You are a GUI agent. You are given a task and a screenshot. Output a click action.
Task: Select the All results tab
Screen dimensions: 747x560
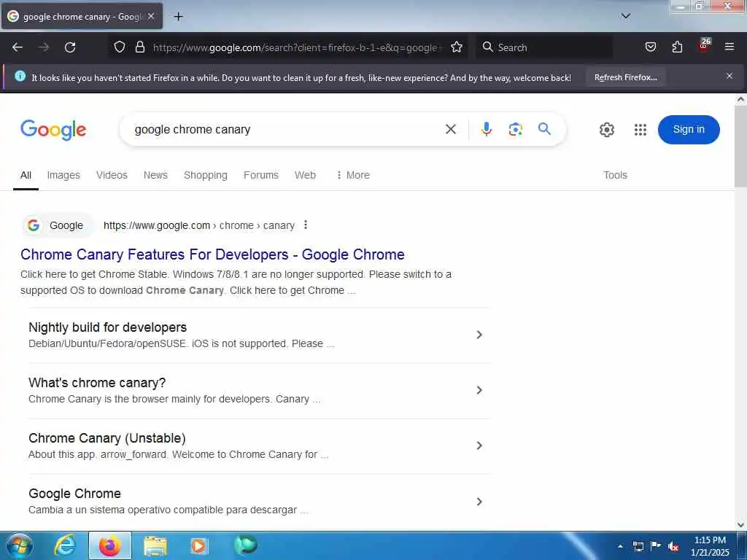[x=26, y=175]
